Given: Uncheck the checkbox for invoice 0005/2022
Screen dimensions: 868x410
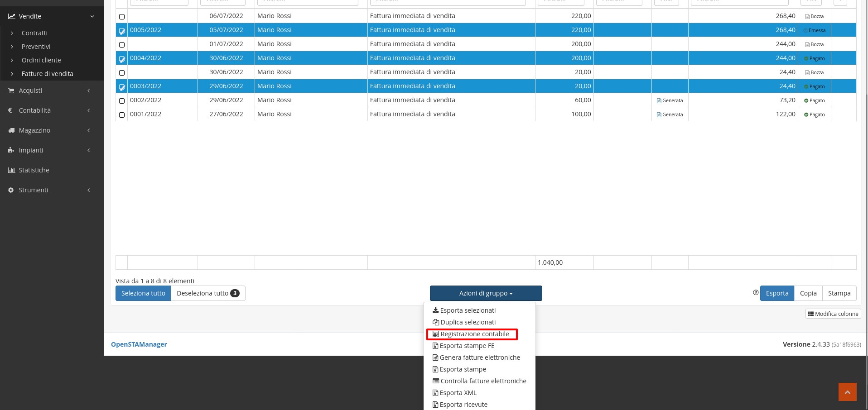Looking at the screenshot, I should point(122,31).
